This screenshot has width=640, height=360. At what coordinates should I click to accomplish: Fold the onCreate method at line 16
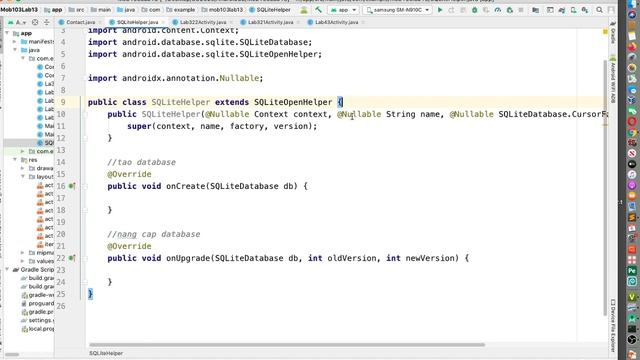(85, 187)
